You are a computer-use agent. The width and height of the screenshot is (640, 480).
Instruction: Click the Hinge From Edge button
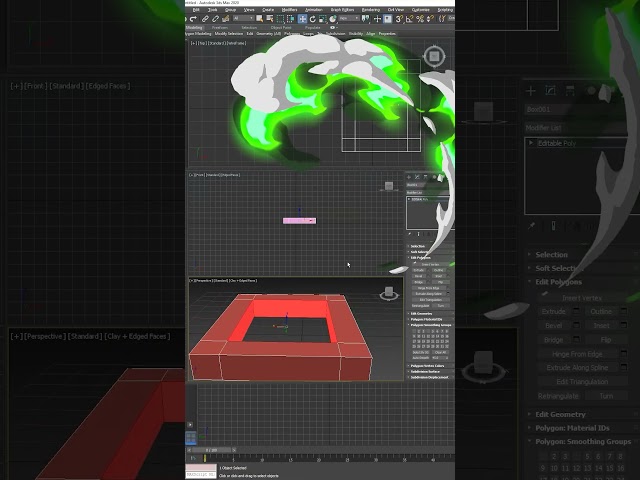429,288
